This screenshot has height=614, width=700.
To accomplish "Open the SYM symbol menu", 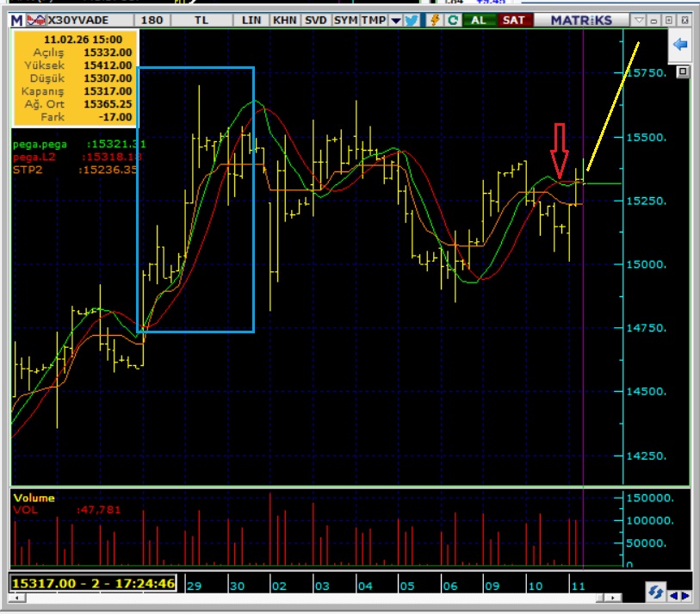I will point(345,20).
